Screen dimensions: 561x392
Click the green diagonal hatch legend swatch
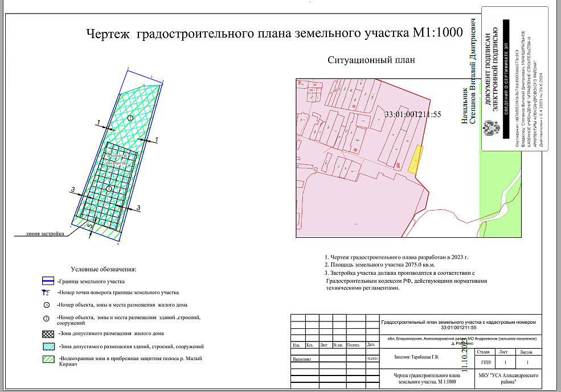48,359
